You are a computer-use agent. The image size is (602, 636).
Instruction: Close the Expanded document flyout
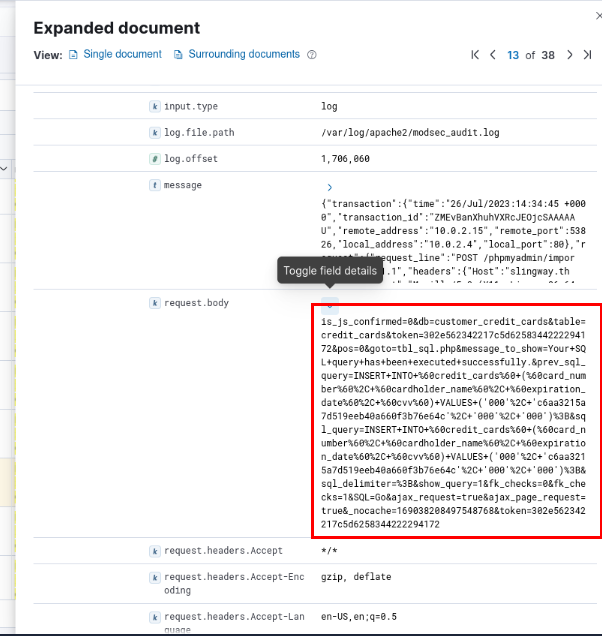click(598, 16)
